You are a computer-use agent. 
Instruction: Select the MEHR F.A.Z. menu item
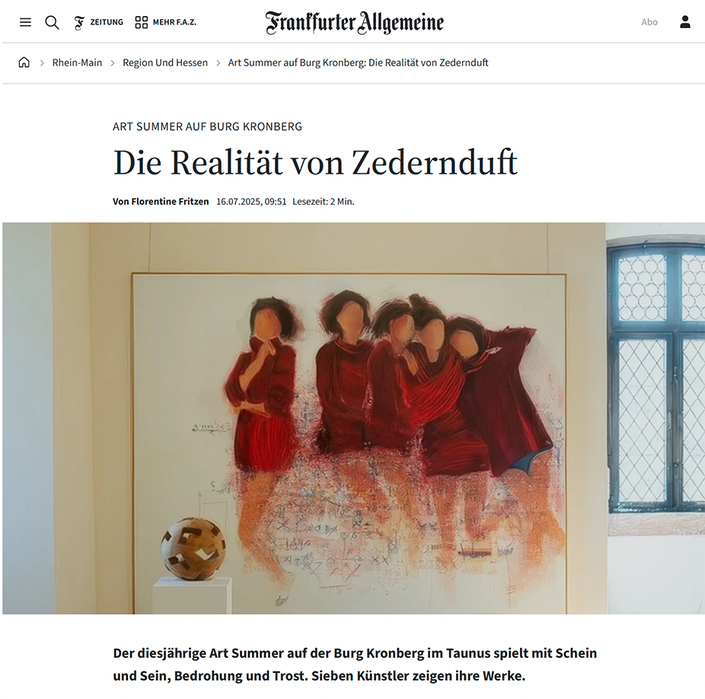[x=174, y=22]
